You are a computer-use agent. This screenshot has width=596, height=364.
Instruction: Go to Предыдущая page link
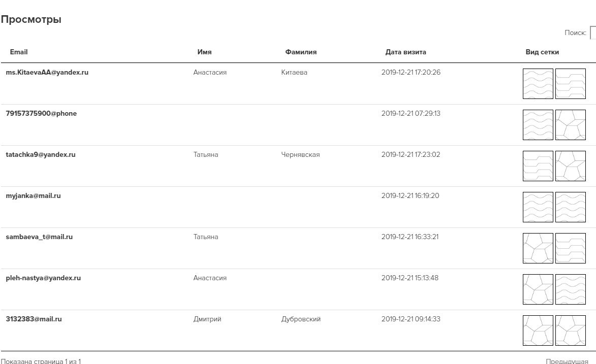[x=567, y=361]
